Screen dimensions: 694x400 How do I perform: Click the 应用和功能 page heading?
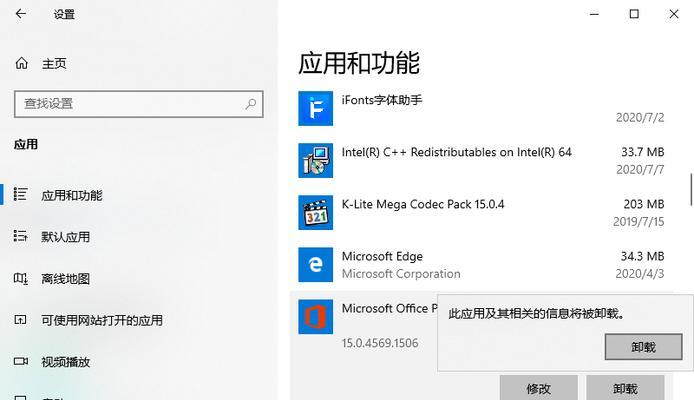pyautogui.click(x=359, y=63)
